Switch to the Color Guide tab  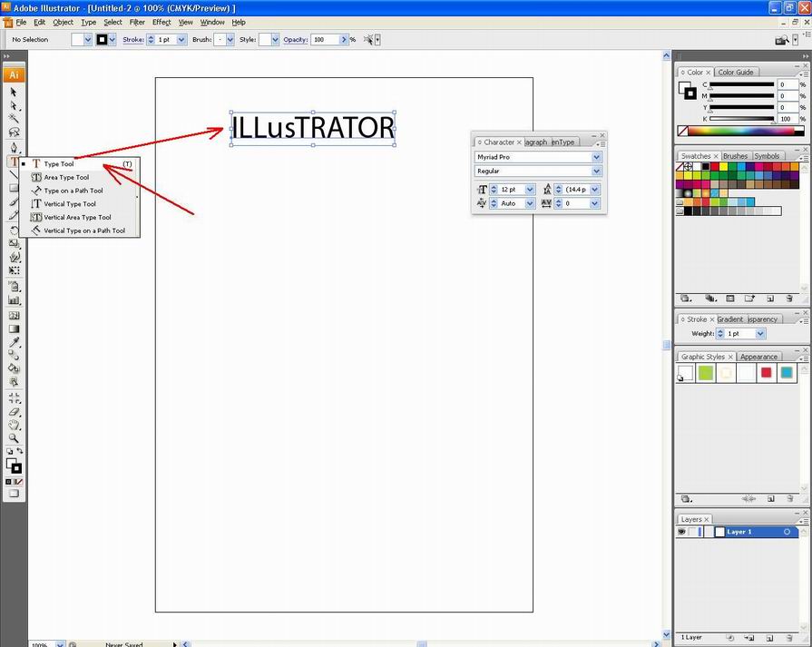click(736, 72)
